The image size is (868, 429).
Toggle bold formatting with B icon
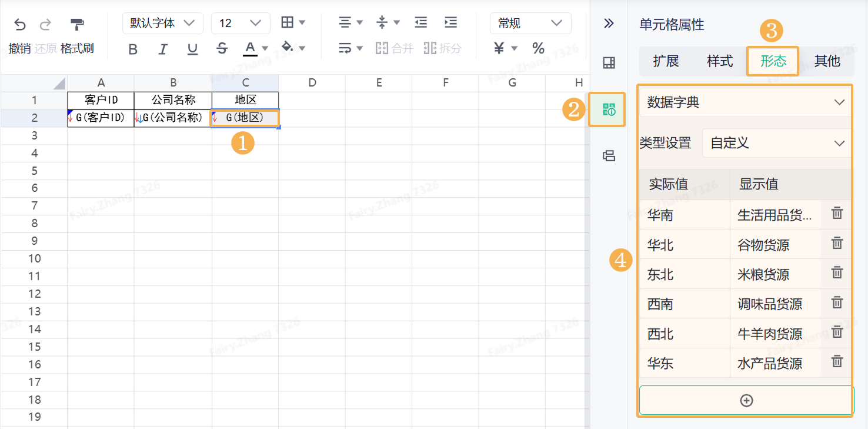click(x=133, y=49)
